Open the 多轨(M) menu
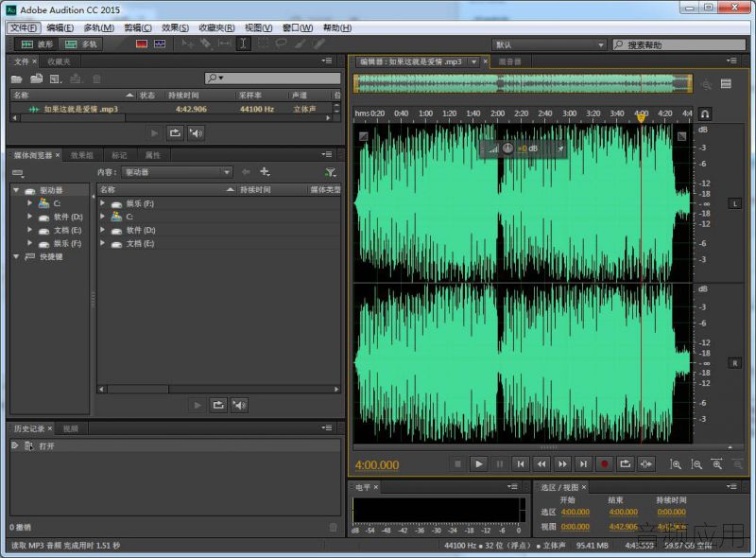Screen dimensions: 756x558 tap(99, 27)
